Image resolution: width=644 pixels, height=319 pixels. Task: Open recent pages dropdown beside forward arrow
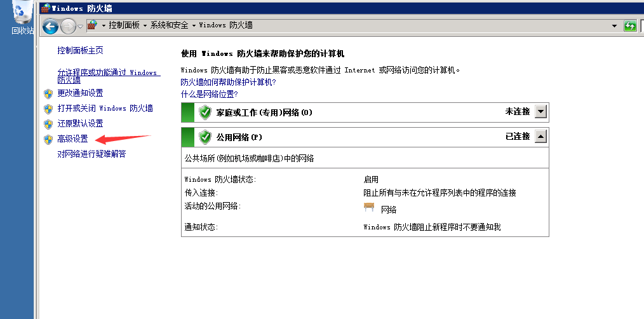81,27
